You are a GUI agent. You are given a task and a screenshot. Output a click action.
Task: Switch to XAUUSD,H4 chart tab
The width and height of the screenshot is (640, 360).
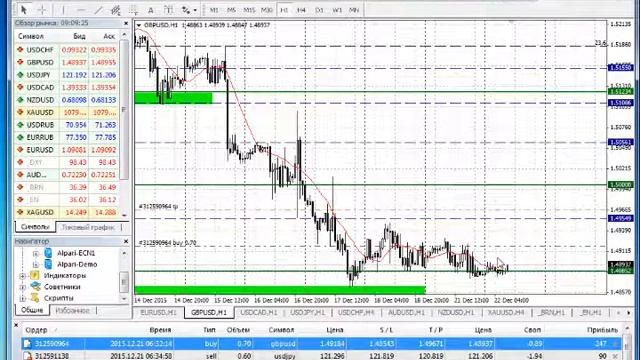(506, 313)
